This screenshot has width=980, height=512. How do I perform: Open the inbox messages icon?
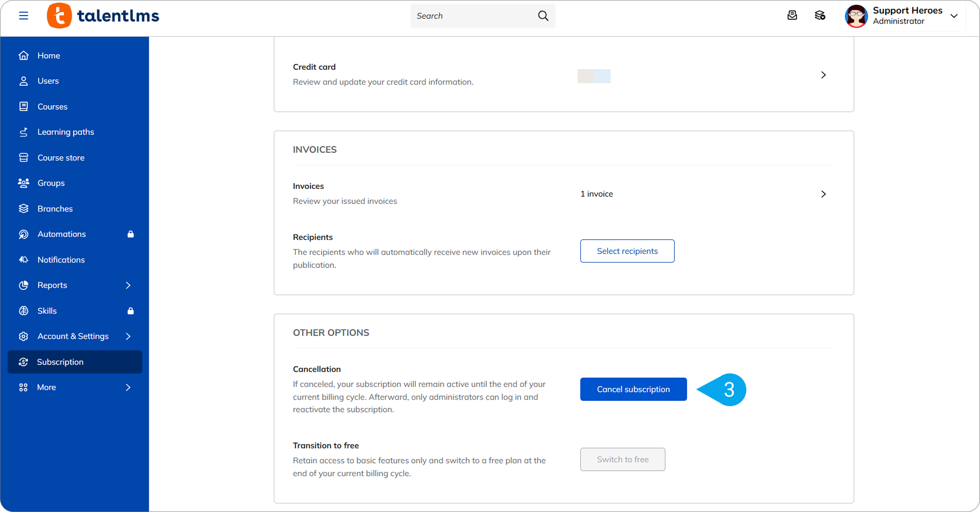792,16
